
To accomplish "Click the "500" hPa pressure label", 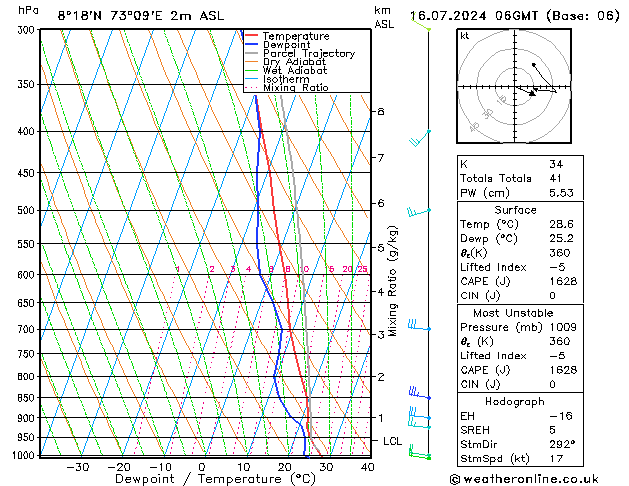I will point(26,211).
